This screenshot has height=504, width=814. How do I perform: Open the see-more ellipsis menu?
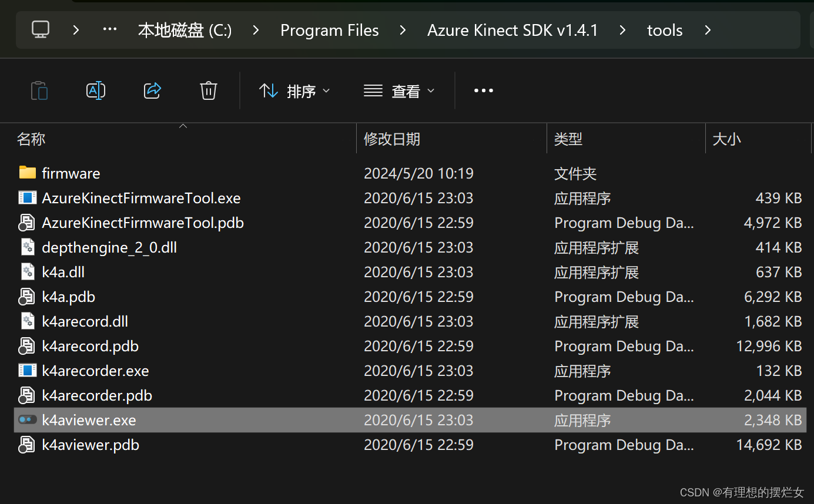(483, 90)
